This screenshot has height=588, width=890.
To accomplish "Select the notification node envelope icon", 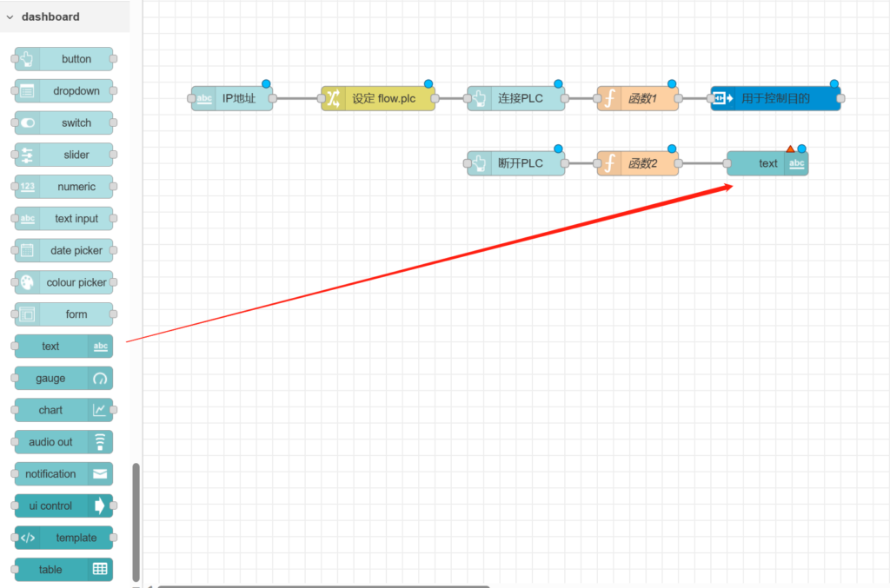I will pyautogui.click(x=100, y=474).
